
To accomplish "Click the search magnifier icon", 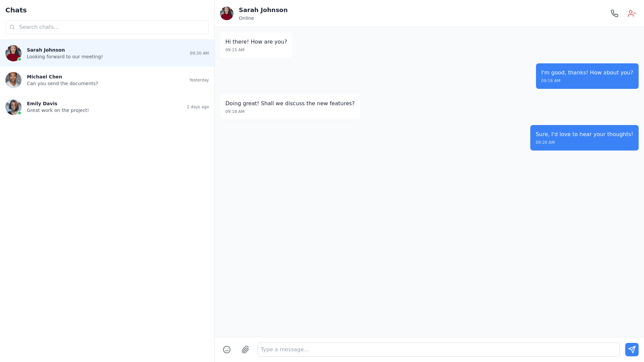I will (12, 27).
